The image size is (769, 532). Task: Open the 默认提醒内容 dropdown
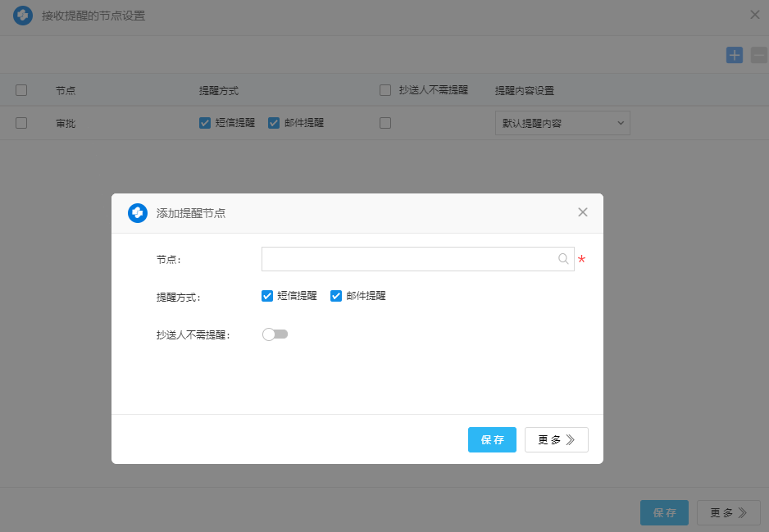[x=562, y=123]
